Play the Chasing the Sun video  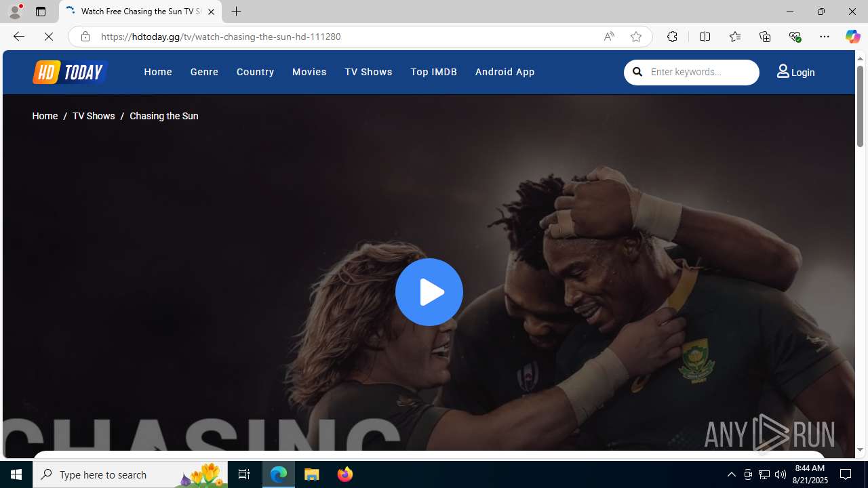click(429, 292)
